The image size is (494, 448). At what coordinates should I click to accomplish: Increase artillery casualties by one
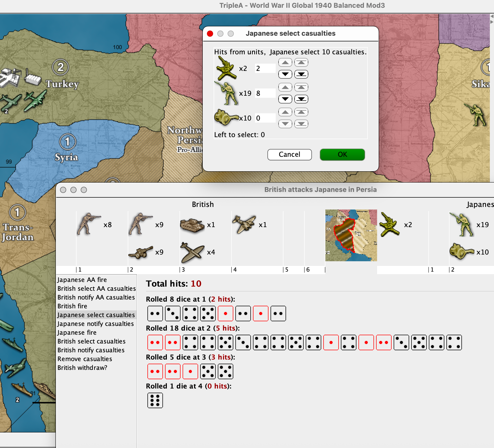(x=285, y=112)
